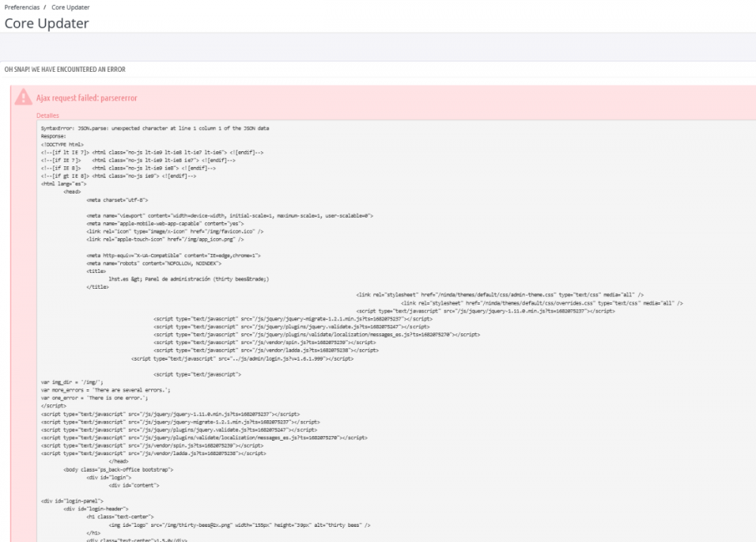Image resolution: width=756 pixels, height=542 pixels.
Task: Click the 'Response:' line in details
Action: (54, 136)
